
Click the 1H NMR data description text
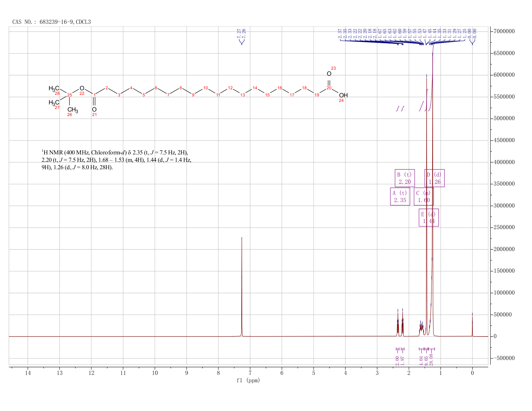point(116,160)
